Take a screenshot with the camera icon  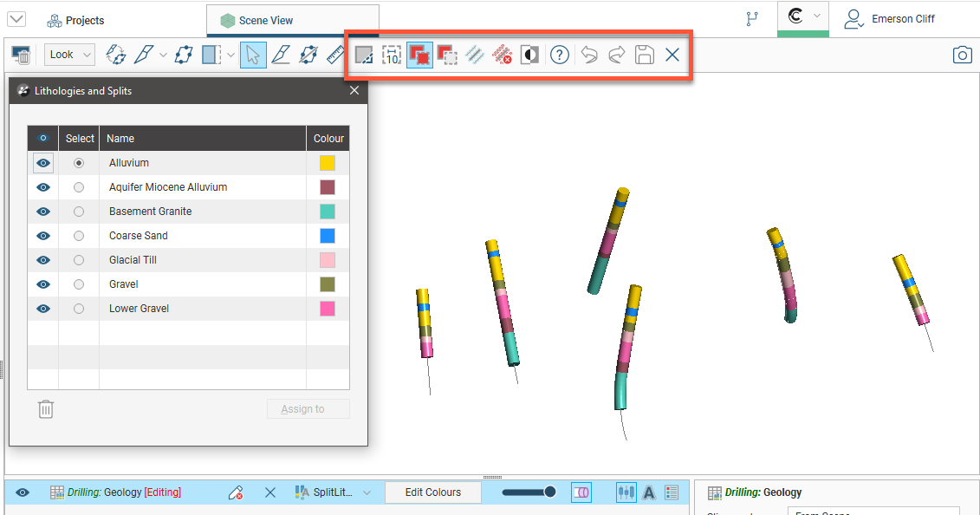click(962, 55)
